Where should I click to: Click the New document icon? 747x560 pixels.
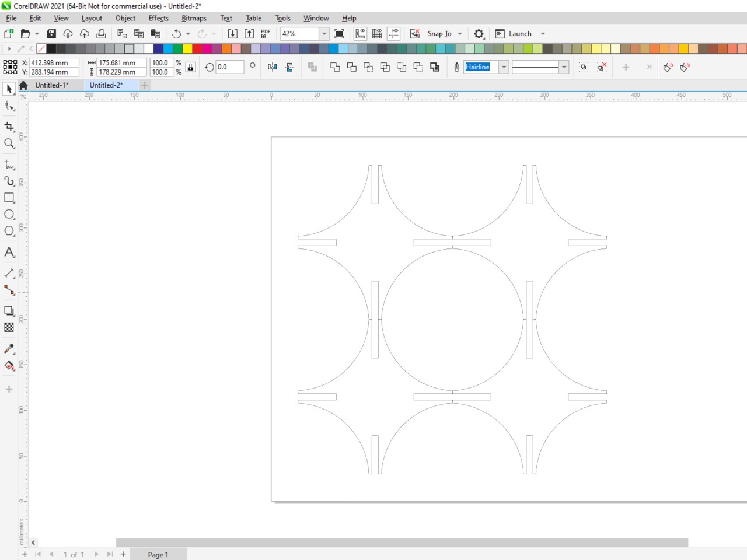point(9,34)
